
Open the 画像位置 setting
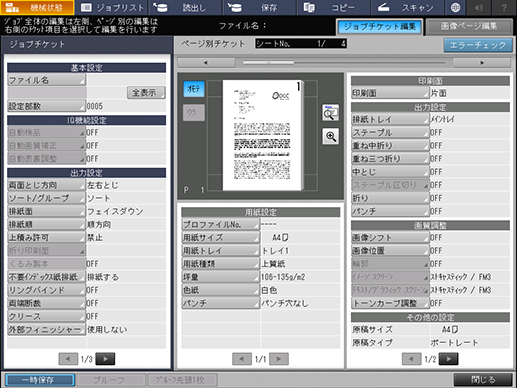click(390, 251)
